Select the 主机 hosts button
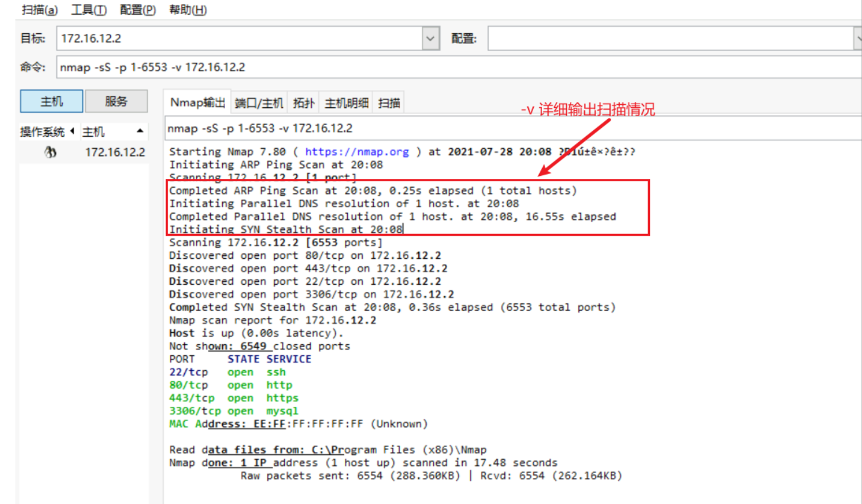The height and width of the screenshot is (504, 862). coord(52,101)
